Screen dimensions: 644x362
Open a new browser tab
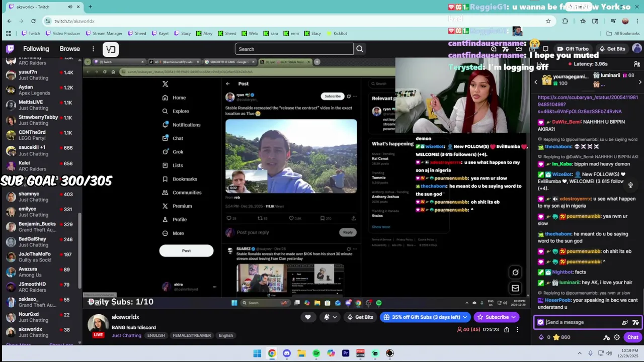click(x=90, y=7)
